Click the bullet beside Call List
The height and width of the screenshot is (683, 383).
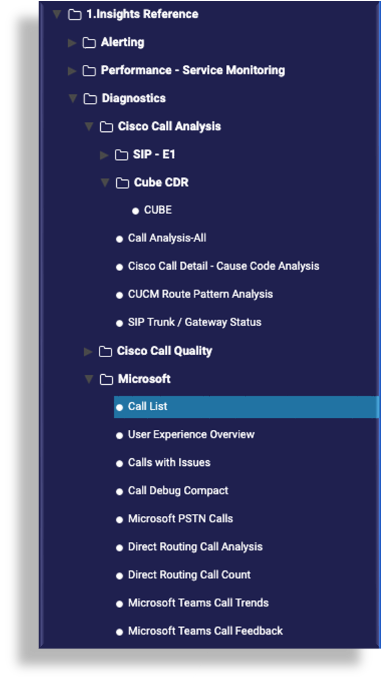click(x=119, y=407)
